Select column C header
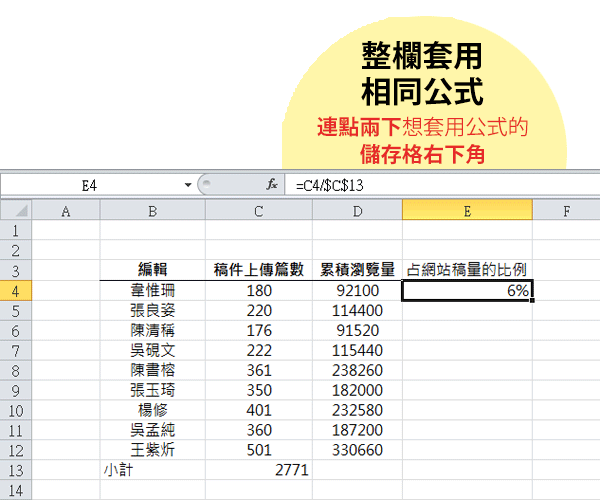 [x=259, y=210]
